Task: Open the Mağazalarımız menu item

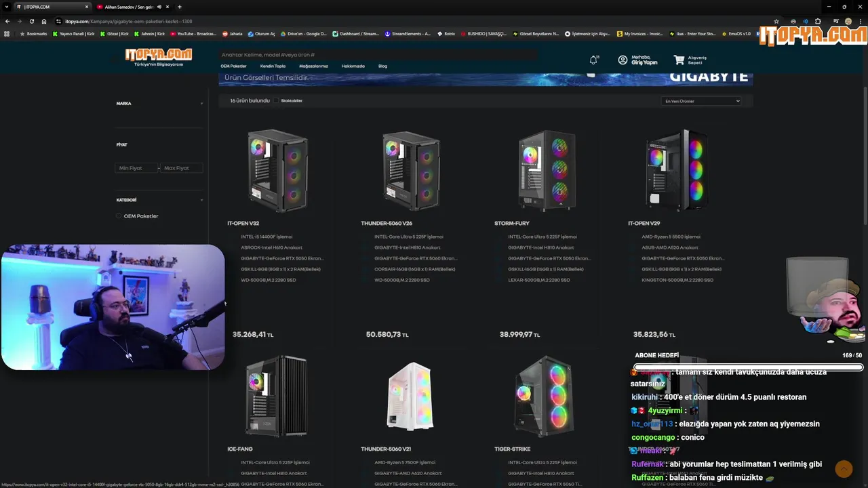Action: [313, 66]
